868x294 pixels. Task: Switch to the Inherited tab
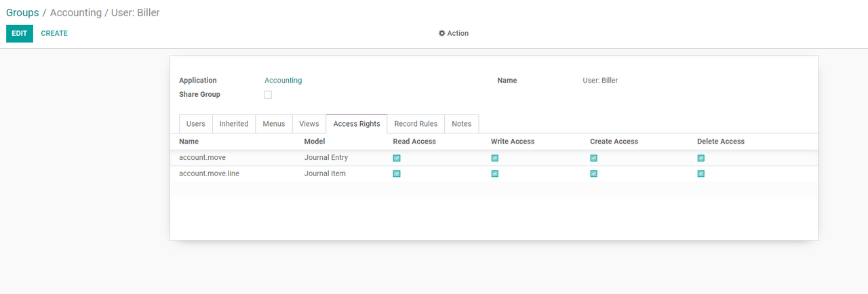(x=234, y=124)
